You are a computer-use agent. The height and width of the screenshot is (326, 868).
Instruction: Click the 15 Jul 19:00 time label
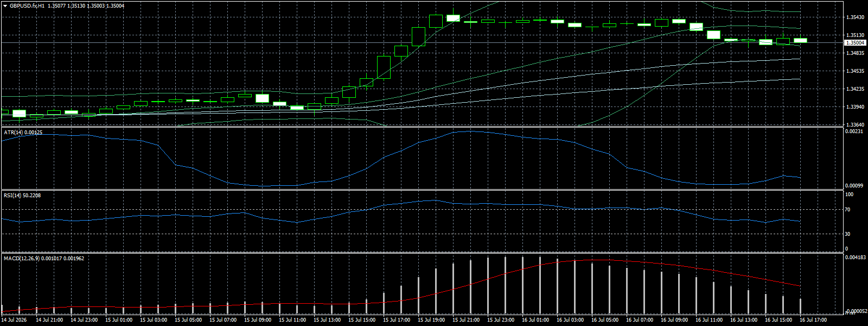click(431, 320)
